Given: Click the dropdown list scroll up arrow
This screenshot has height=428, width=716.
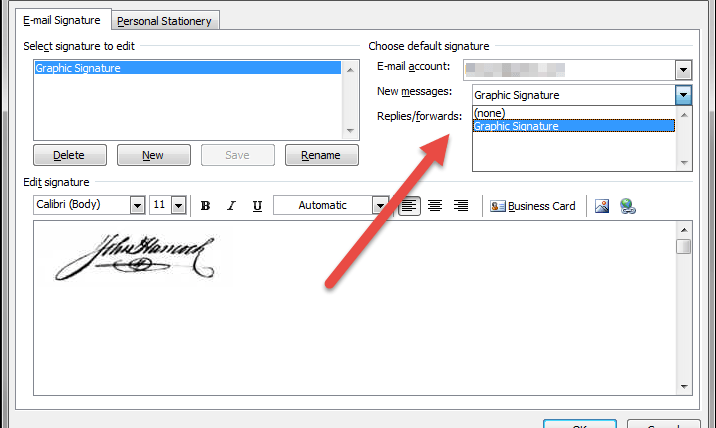Looking at the screenshot, I should (x=684, y=115).
